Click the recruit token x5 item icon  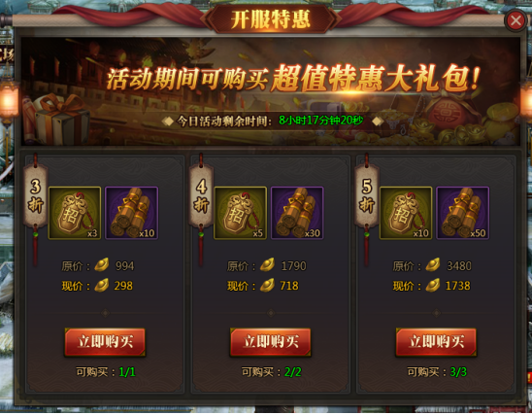[240, 213]
